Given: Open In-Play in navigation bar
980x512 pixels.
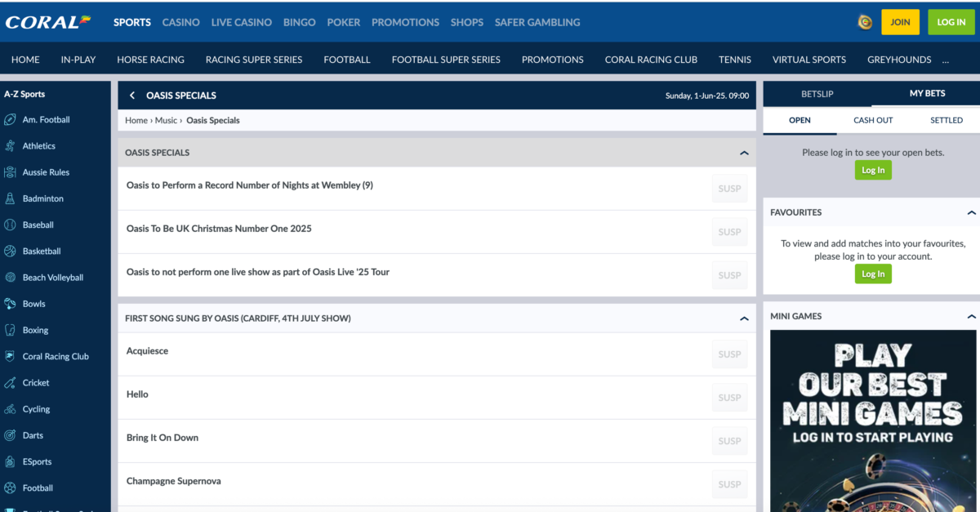Looking at the screenshot, I should (x=78, y=60).
